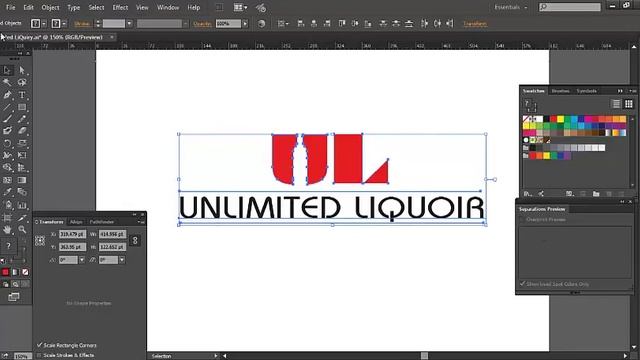Image resolution: width=640 pixels, height=360 pixels.
Task: Click the X position input field
Action: (x=72, y=234)
